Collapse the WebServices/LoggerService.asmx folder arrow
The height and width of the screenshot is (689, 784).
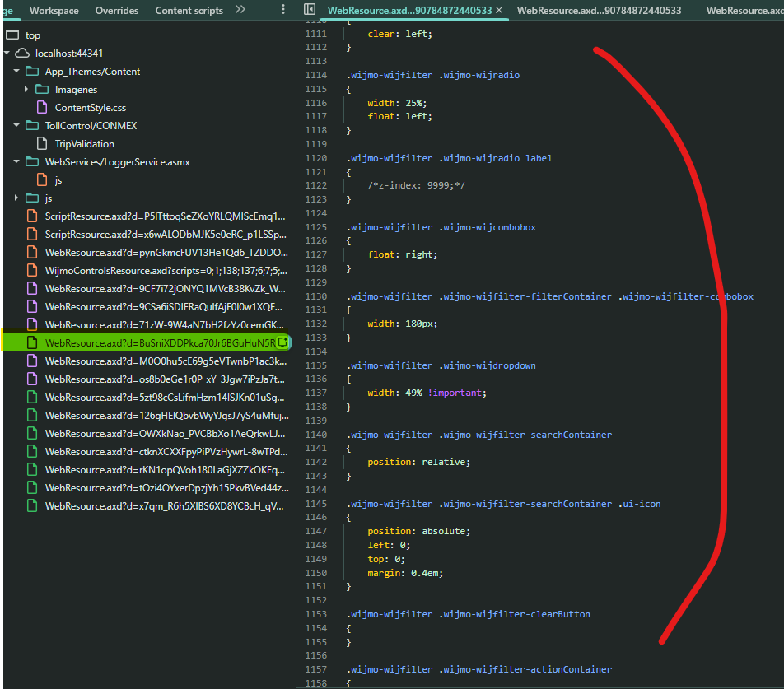click(16, 162)
